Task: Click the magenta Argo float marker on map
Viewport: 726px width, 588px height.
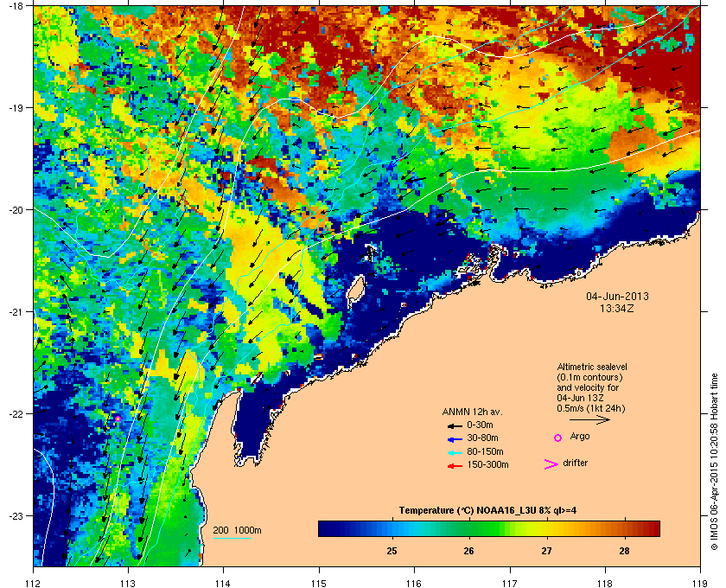Action: [118, 419]
